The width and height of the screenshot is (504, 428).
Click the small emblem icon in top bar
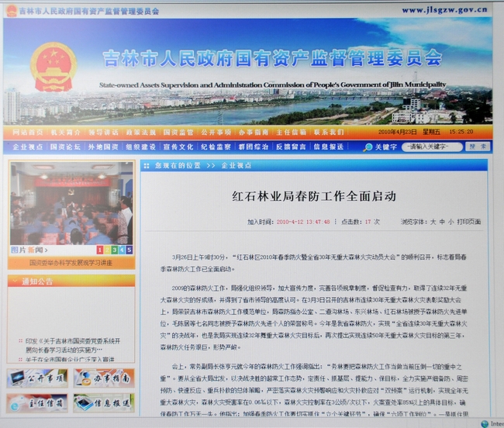[12, 11]
